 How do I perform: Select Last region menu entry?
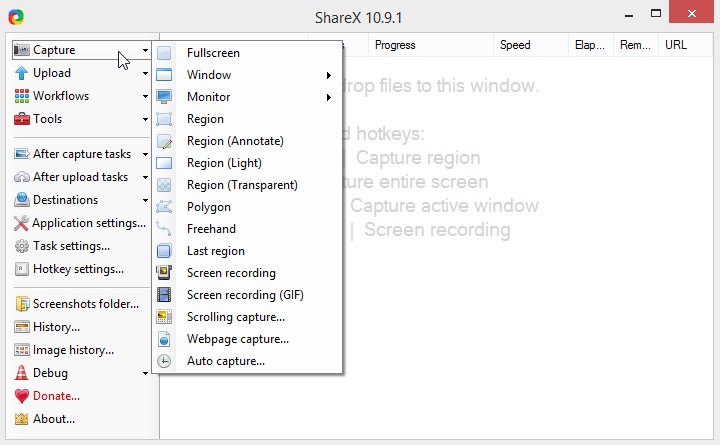tap(247, 251)
